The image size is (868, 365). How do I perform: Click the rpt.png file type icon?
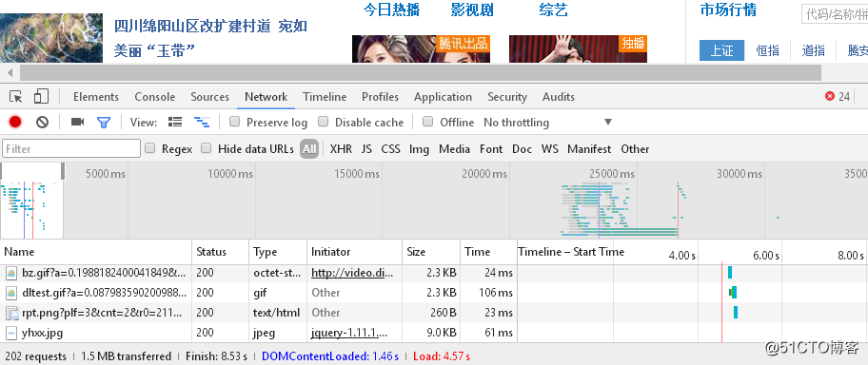12,313
